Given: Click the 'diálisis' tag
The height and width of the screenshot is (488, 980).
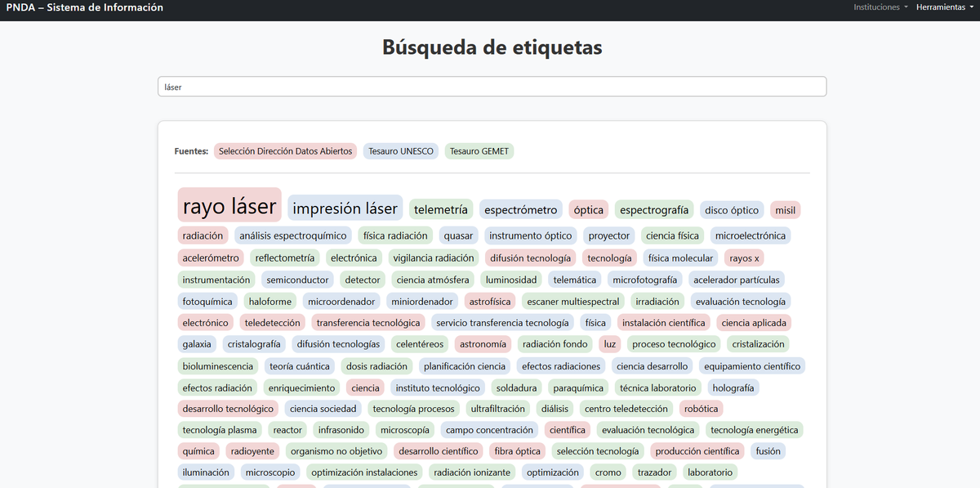Looking at the screenshot, I should [x=555, y=409].
